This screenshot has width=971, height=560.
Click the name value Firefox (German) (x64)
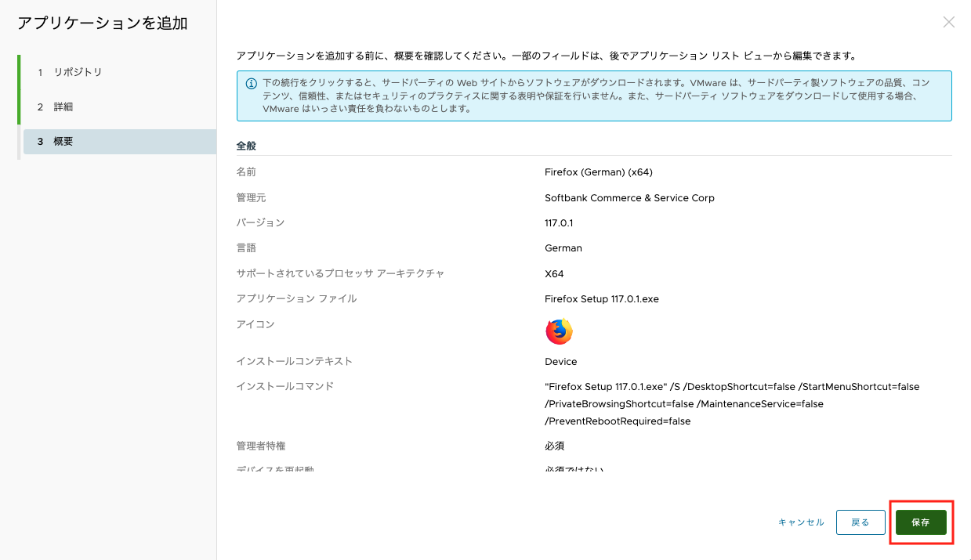599,172
